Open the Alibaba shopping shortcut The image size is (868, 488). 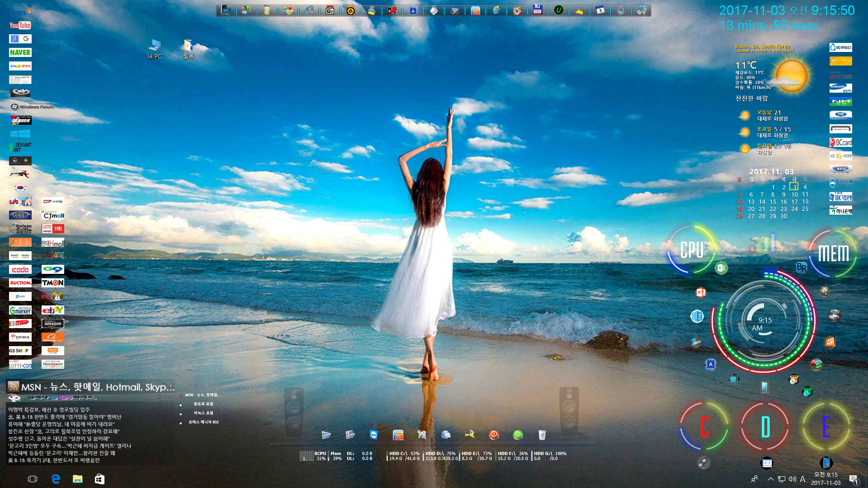[53, 337]
